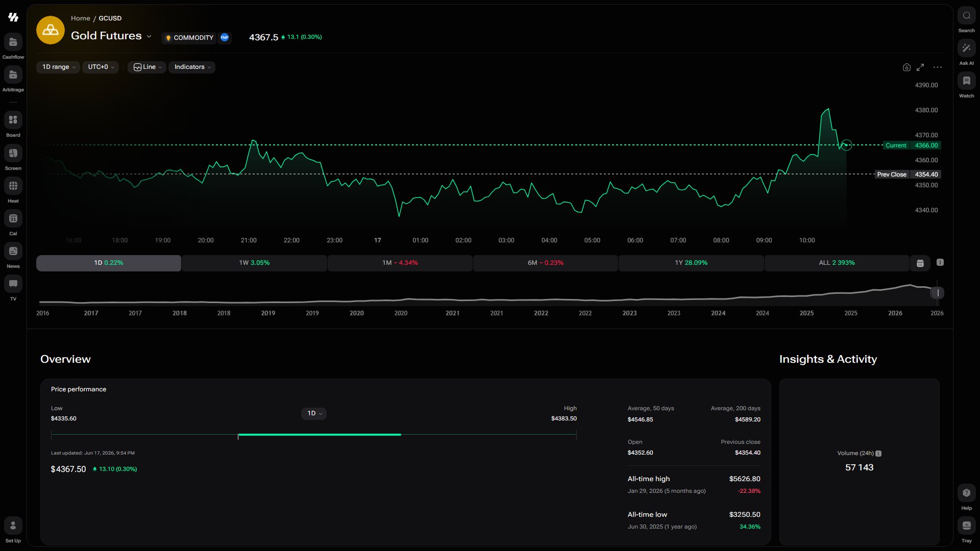This screenshot has width=980, height=551.
Task: Click the Low-High price range bar
Action: [x=314, y=435]
